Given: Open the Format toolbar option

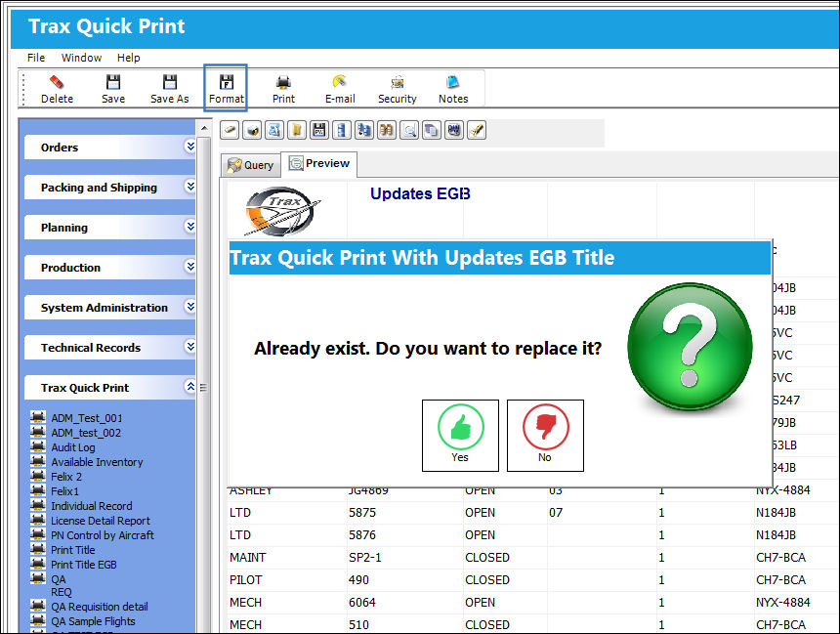Looking at the screenshot, I should point(226,88).
